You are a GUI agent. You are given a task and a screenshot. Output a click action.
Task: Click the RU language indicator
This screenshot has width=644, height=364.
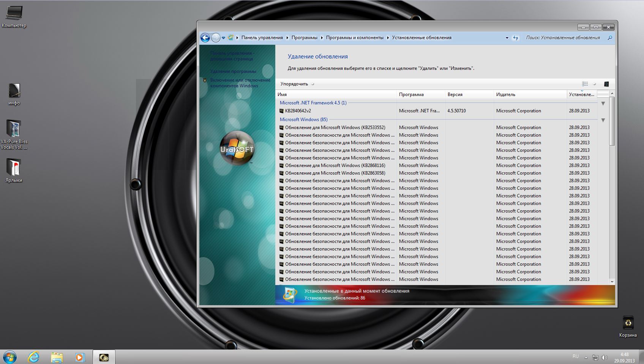coord(576,356)
